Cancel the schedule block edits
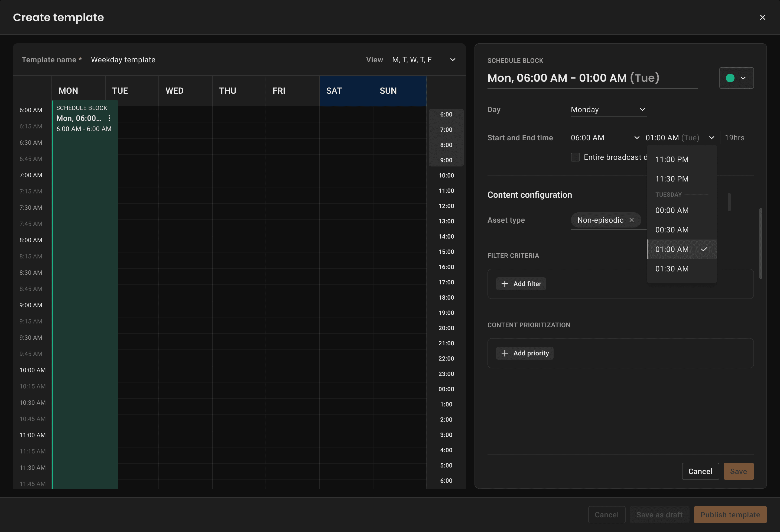Viewport: 780px width, 532px height. tap(700, 471)
